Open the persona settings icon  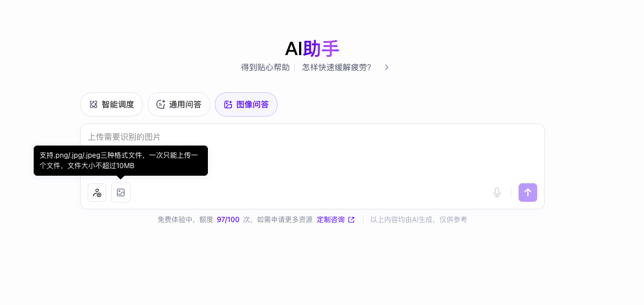tap(97, 193)
